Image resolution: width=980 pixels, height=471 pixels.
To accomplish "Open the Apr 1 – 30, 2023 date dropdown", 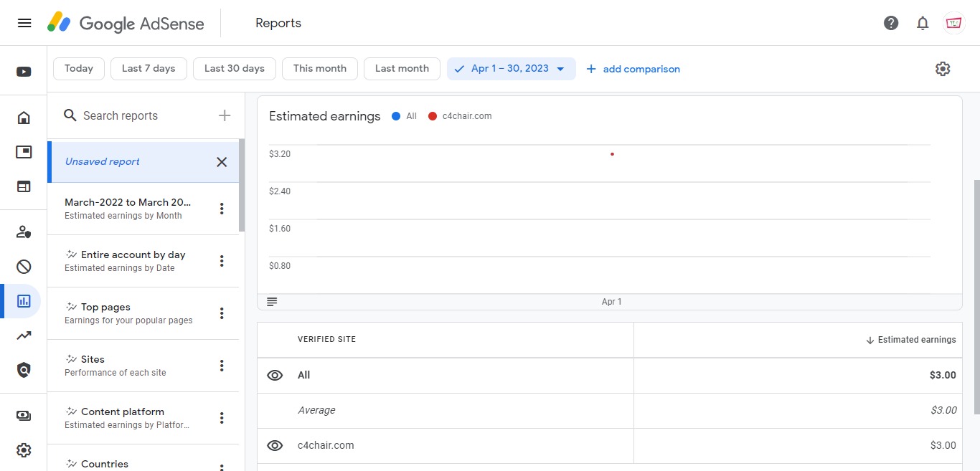I will coord(511,69).
